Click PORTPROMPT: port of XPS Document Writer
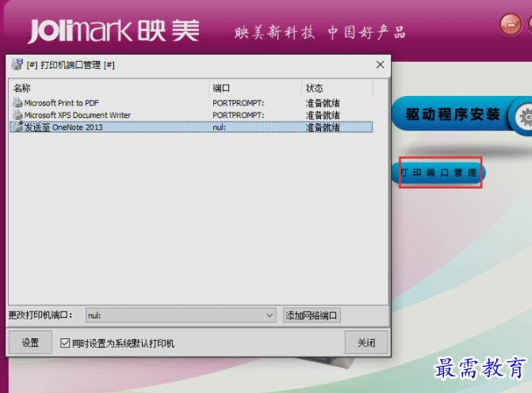Screen dimensions: 532x393 pos(238,115)
